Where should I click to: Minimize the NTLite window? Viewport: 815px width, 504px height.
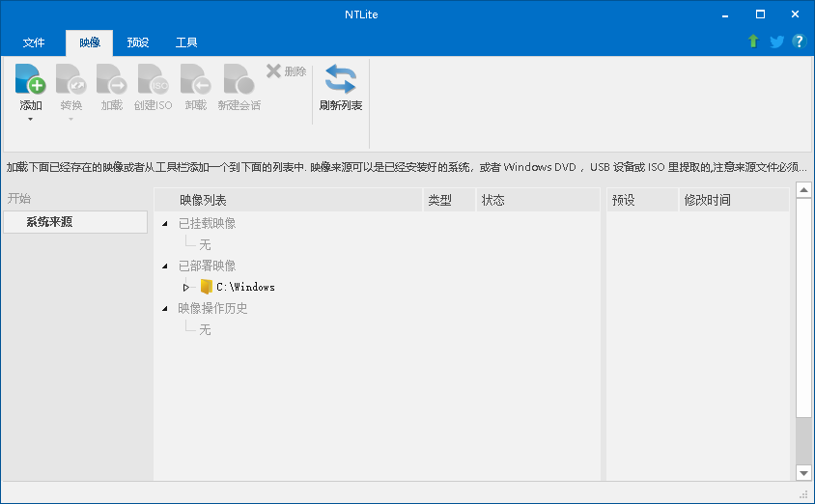pyautogui.click(x=725, y=14)
